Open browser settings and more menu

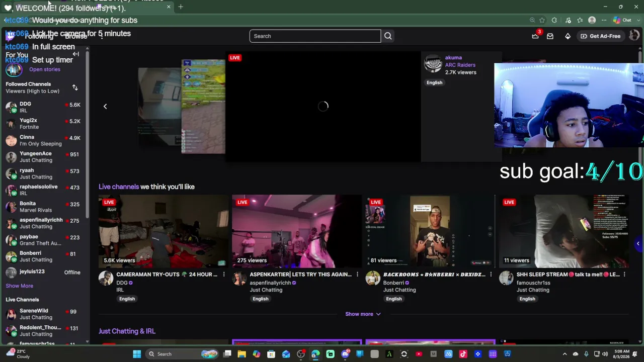tap(604, 20)
